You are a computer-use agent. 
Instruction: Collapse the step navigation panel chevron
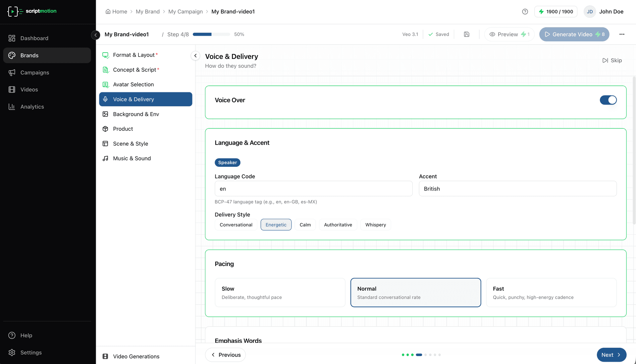pos(195,56)
